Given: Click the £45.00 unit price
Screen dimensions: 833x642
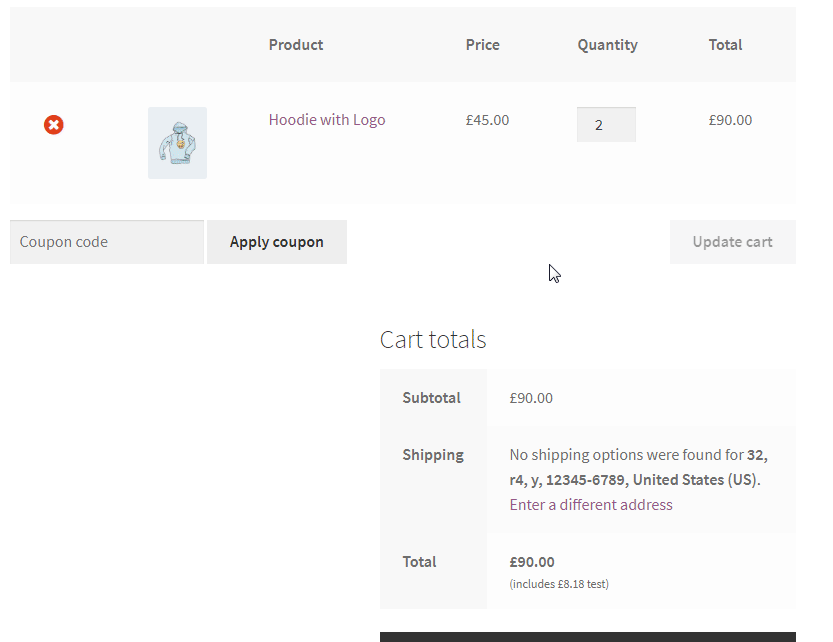Looking at the screenshot, I should point(487,119).
